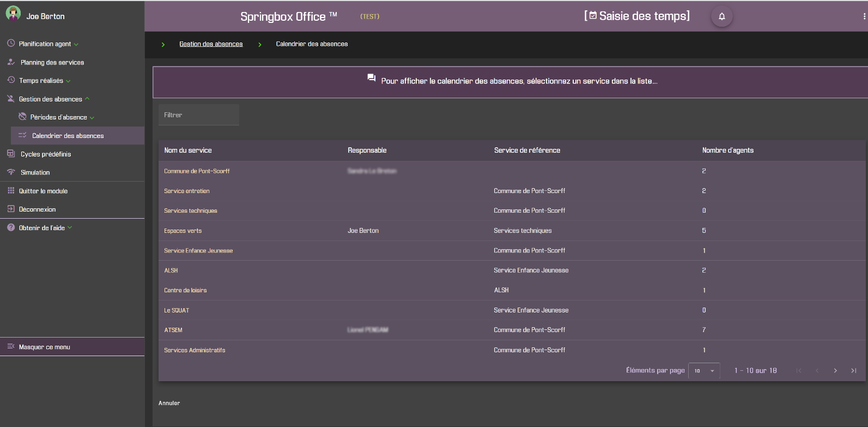
Task: Sort by the Nombre d'agents column header
Action: click(x=728, y=151)
